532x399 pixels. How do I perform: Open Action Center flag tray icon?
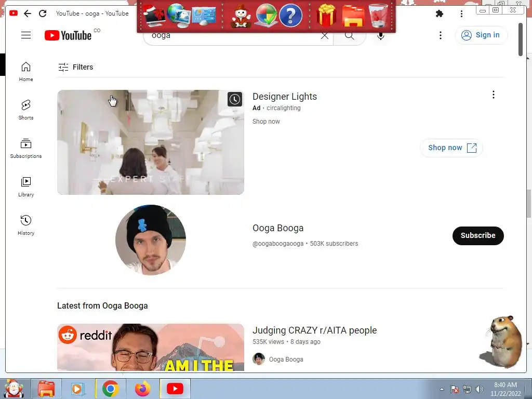click(454, 389)
